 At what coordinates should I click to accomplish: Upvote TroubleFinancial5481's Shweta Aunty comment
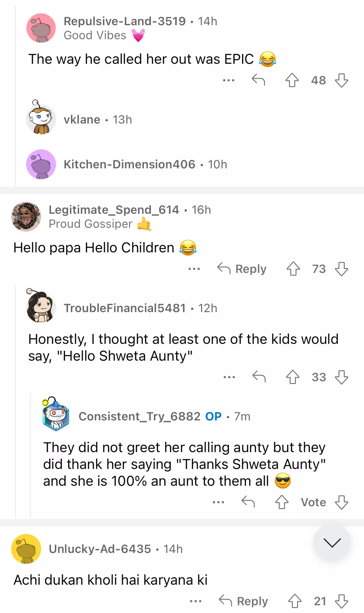(x=292, y=377)
